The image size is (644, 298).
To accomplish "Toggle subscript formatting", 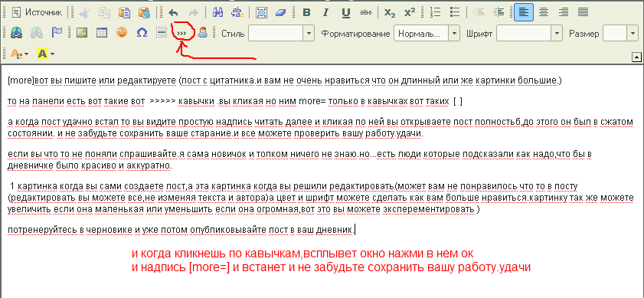I will point(390,12).
